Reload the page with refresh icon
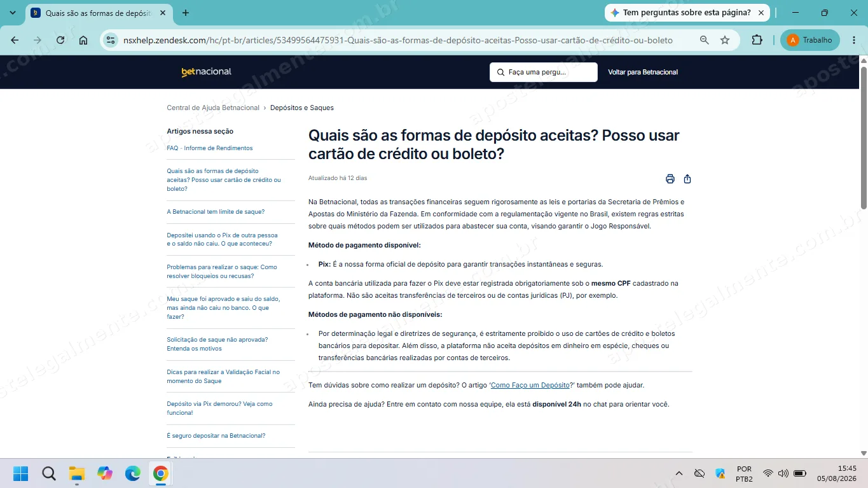The width and height of the screenshot is (868, 488). pos(60,40)
